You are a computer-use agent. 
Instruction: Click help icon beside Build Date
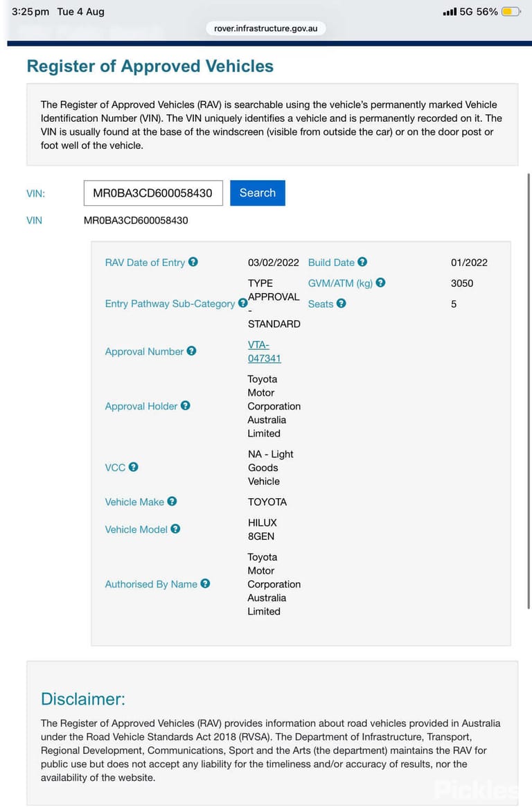(x=362, y=262)
